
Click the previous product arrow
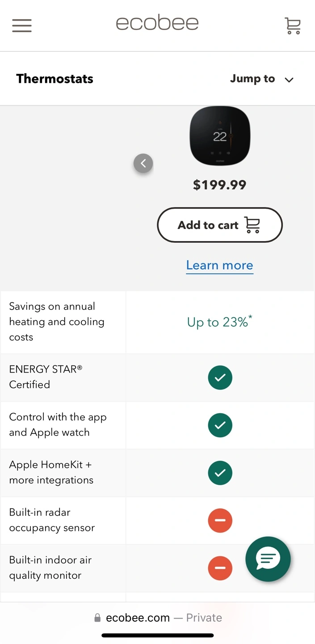[x=143, y=164]
